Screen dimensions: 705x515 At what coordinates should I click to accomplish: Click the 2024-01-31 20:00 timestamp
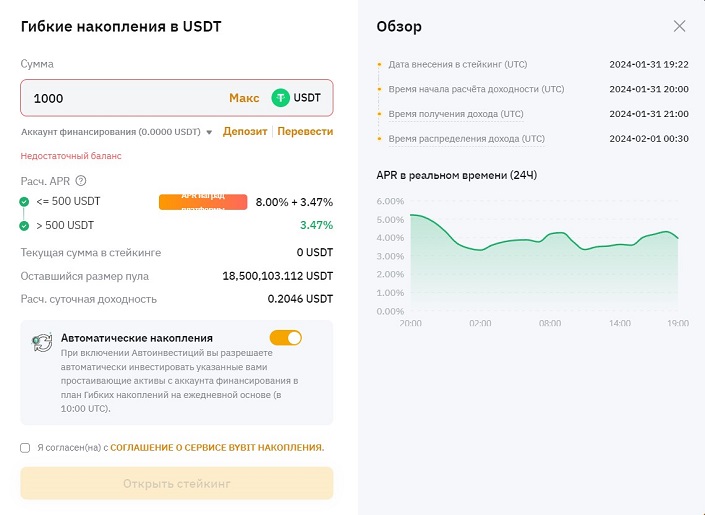coord(649,89)
